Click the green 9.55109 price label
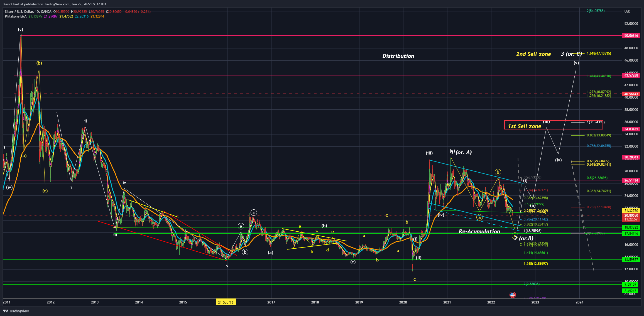The width and height of the screenshot is (644, 316). tap(630, 285)
